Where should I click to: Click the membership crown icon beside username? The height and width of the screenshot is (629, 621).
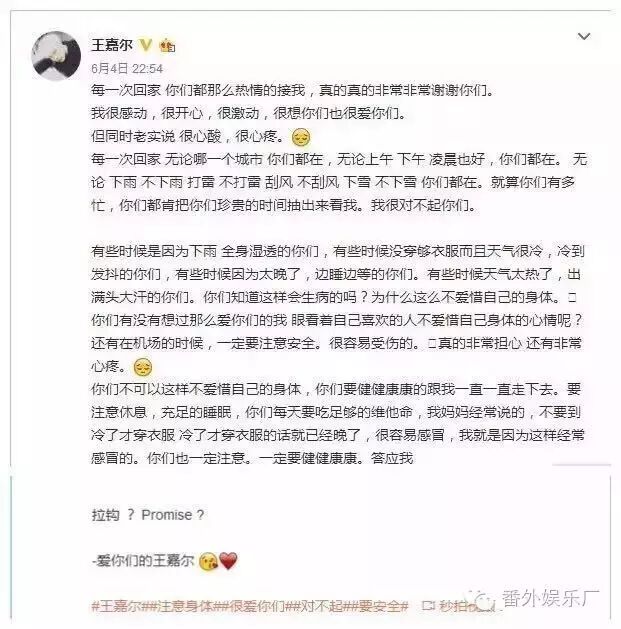167,45
